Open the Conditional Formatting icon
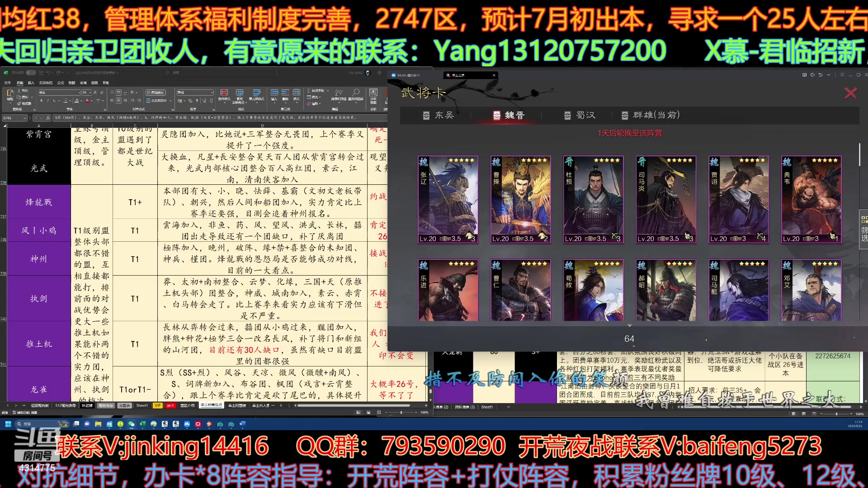The height and width of the screenshot is (488, 868). point(224,93)
